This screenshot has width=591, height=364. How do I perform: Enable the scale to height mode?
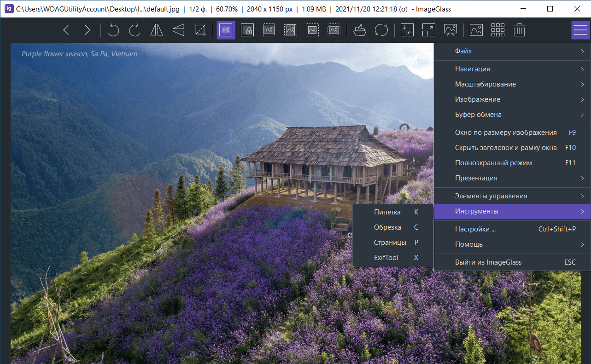click(x=291, y=30)
